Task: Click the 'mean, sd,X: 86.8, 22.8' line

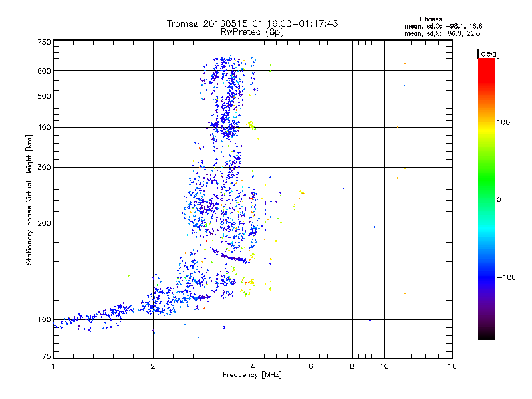Action: 442,34
